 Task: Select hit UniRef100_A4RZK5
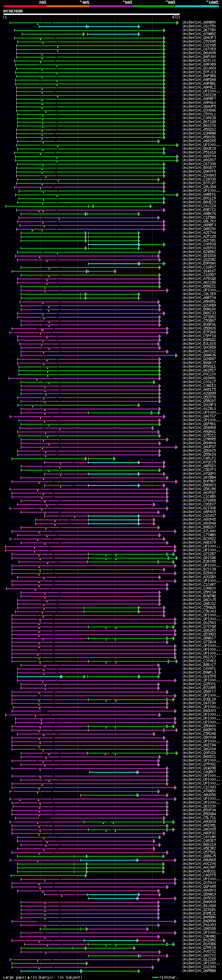(x=199, y=141)
